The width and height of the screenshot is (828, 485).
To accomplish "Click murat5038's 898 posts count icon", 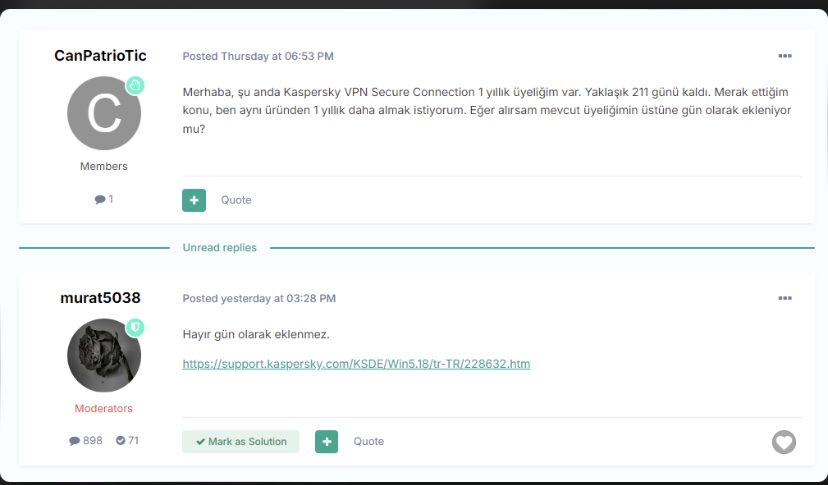I will [74, 441].
